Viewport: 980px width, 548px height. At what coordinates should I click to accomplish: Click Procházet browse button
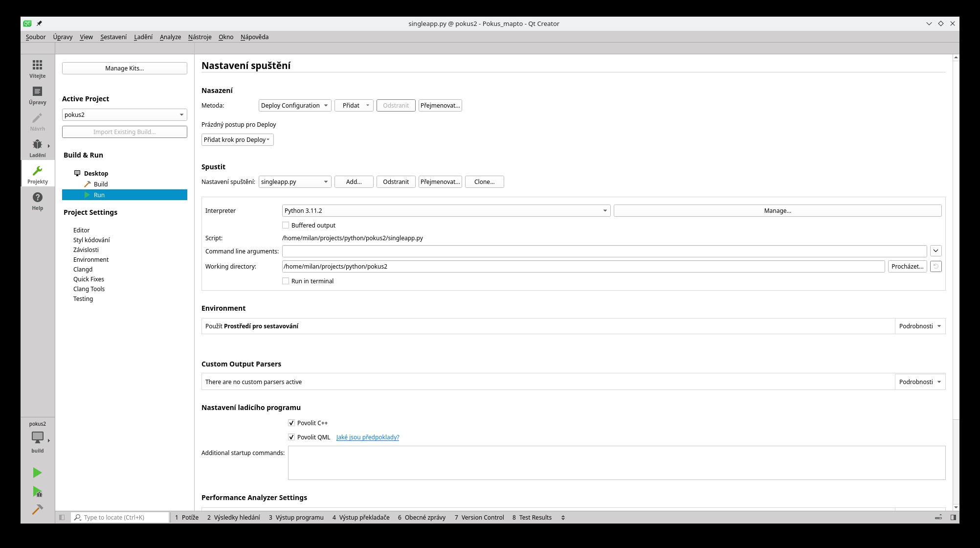click(908, 266)
